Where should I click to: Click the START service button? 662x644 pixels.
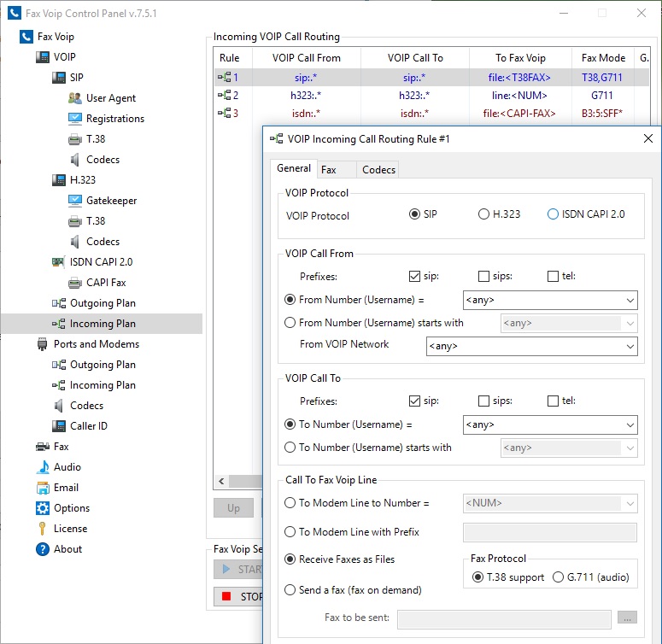pos(238,570)
